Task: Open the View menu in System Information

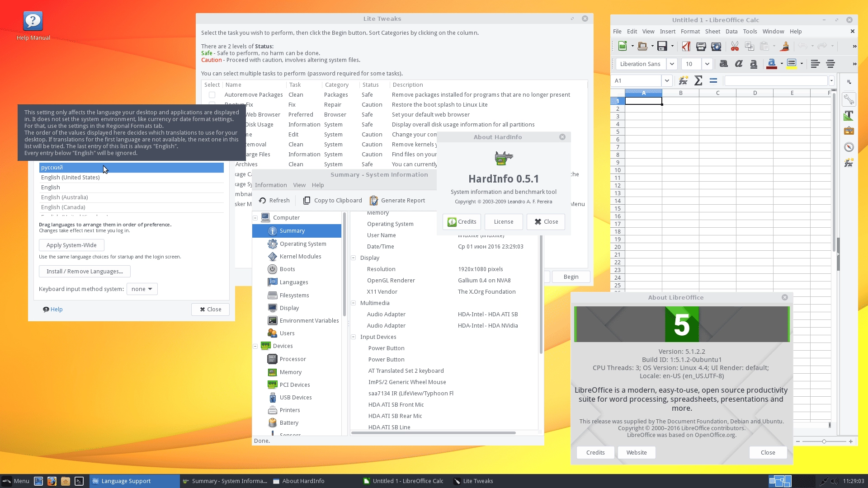Action: (299, 185)
